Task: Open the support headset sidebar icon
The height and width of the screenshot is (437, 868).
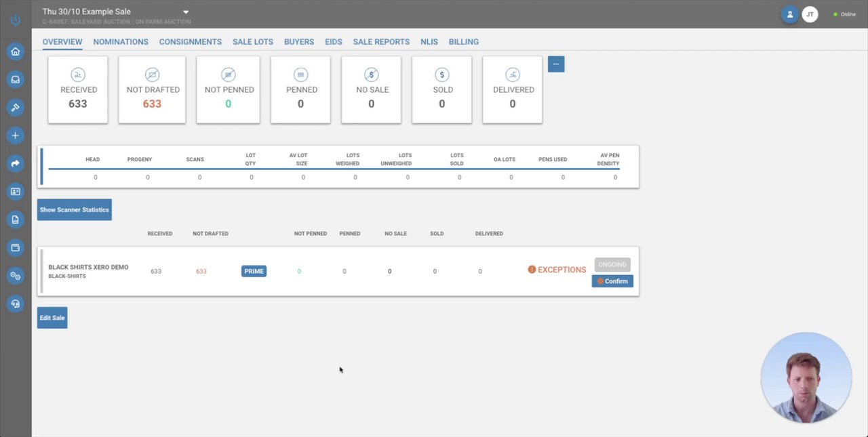Action: coord(15,304)
